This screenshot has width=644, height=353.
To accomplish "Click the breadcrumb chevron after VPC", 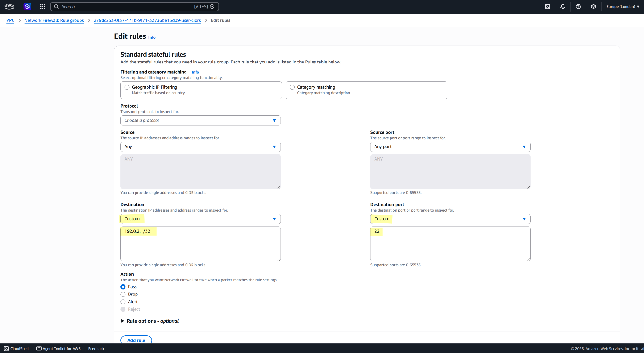I will tap(19, 20).
